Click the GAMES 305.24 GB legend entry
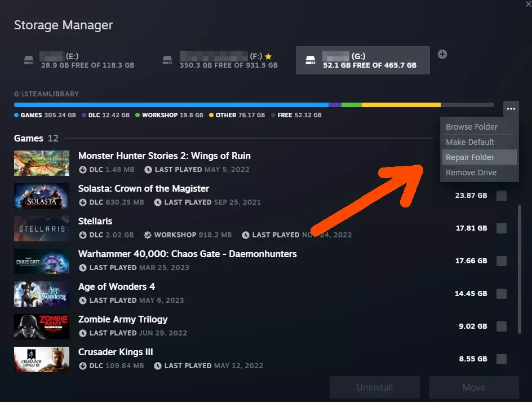Screen dimensions: 532x402 (x=45, y=115)
